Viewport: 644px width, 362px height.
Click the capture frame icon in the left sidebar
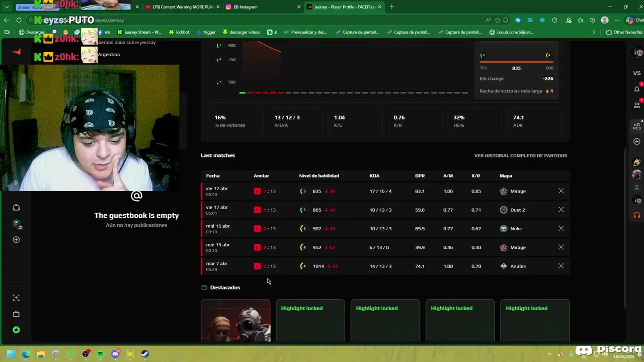tap(16, 298)
